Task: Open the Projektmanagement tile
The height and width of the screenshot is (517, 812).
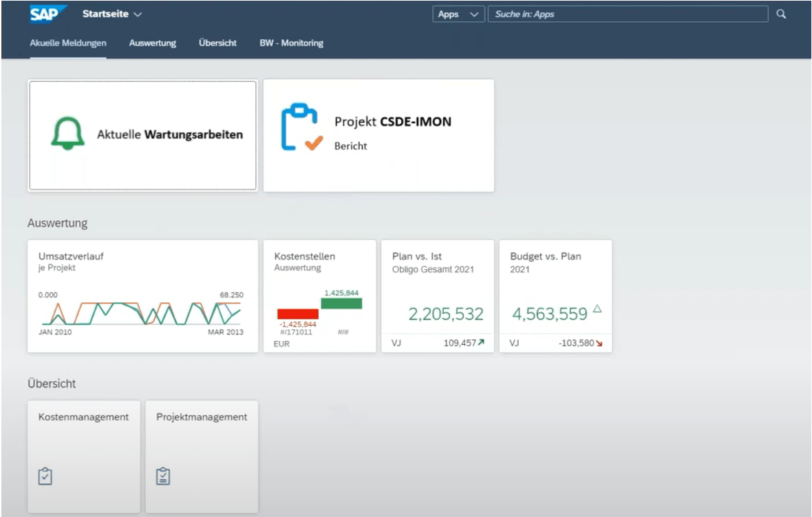Action: coord(202,457)
